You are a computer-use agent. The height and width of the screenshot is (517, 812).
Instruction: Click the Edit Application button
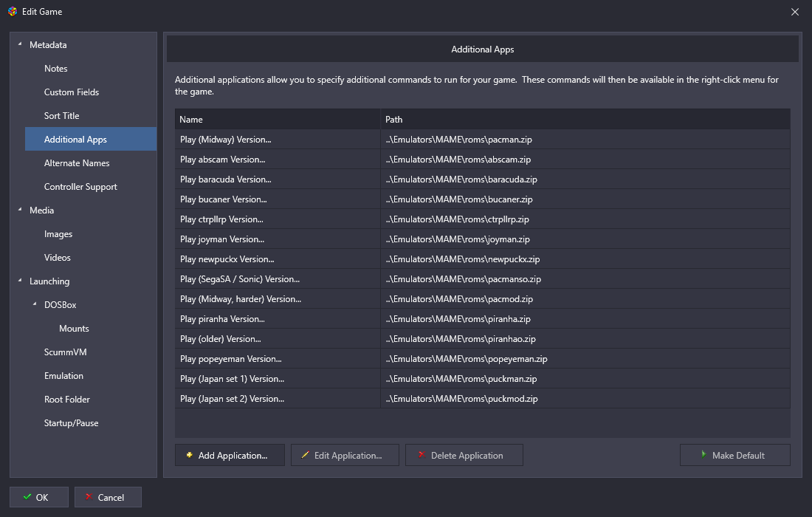(x=345, y=455)
